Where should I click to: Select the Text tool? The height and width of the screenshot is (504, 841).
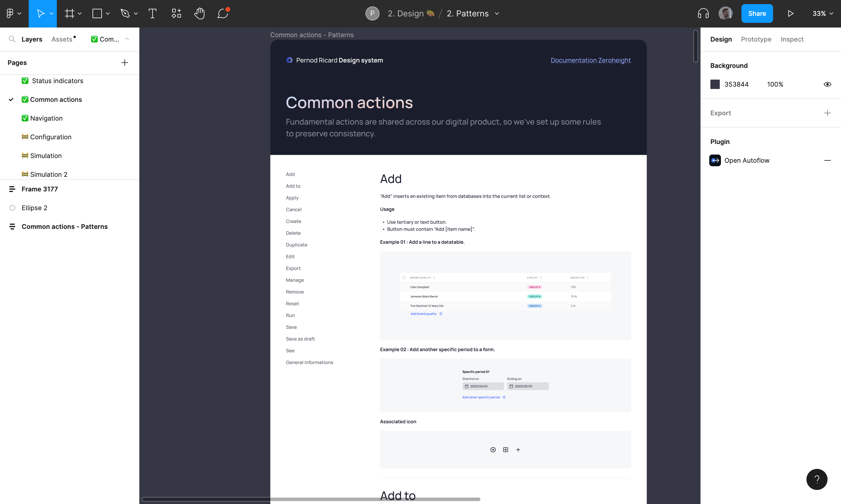click(152, 13)
